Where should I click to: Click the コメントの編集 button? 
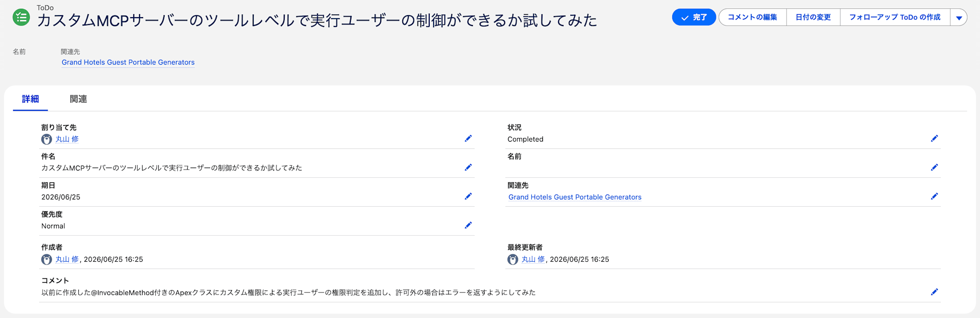[x=752, y=17]
